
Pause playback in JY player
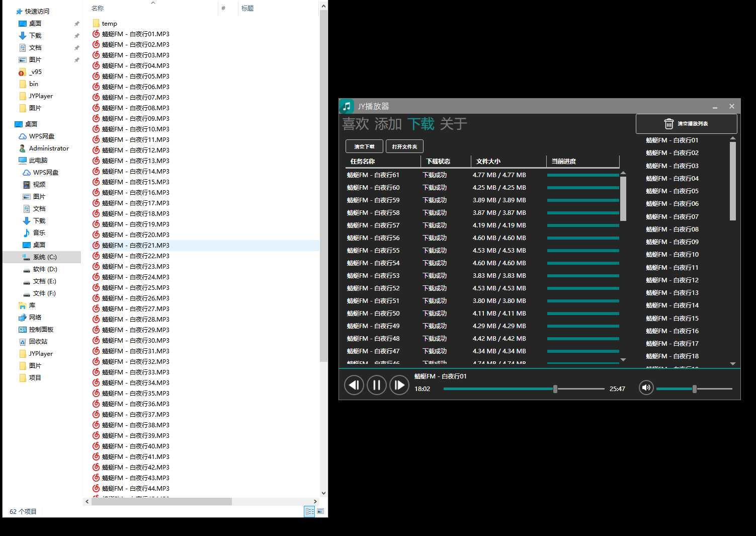(x=377, y=386)
